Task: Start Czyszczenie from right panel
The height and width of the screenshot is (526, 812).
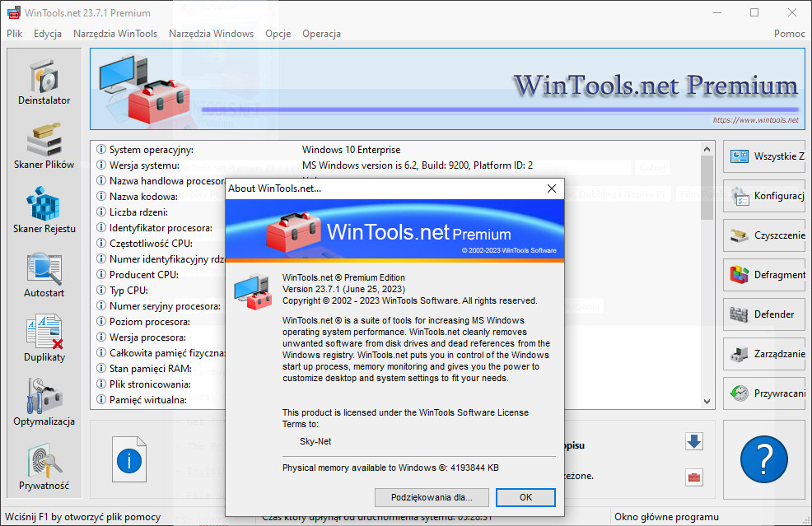Action: pyautogui.click(x=764, y=235)
